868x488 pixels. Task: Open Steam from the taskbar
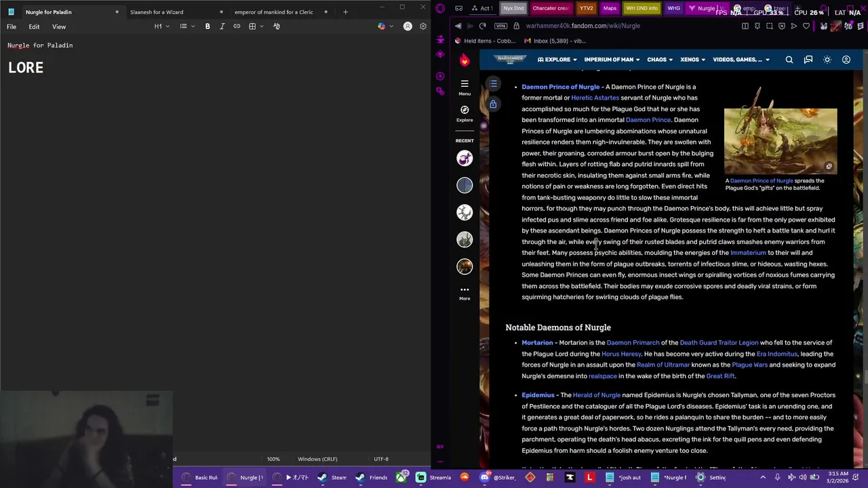coord(332,477)
